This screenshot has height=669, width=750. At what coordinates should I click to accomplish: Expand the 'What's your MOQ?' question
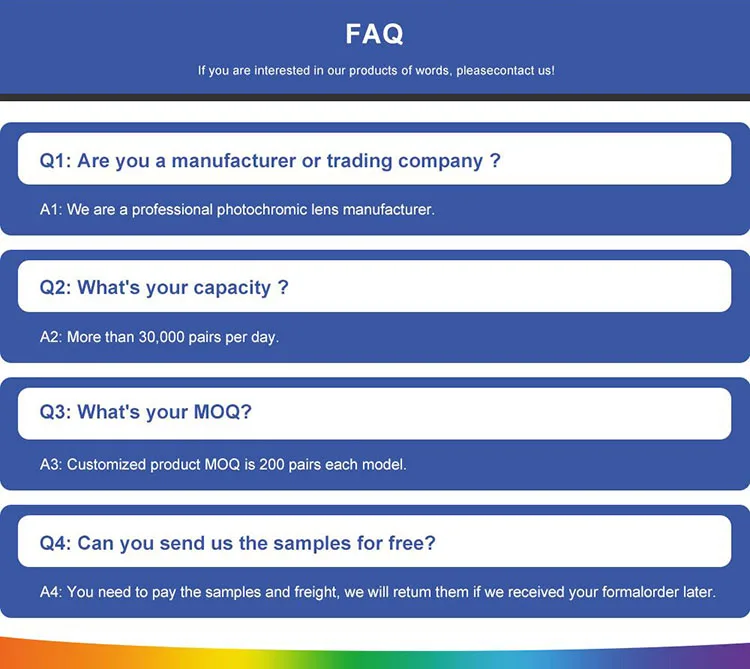(374, 412)
